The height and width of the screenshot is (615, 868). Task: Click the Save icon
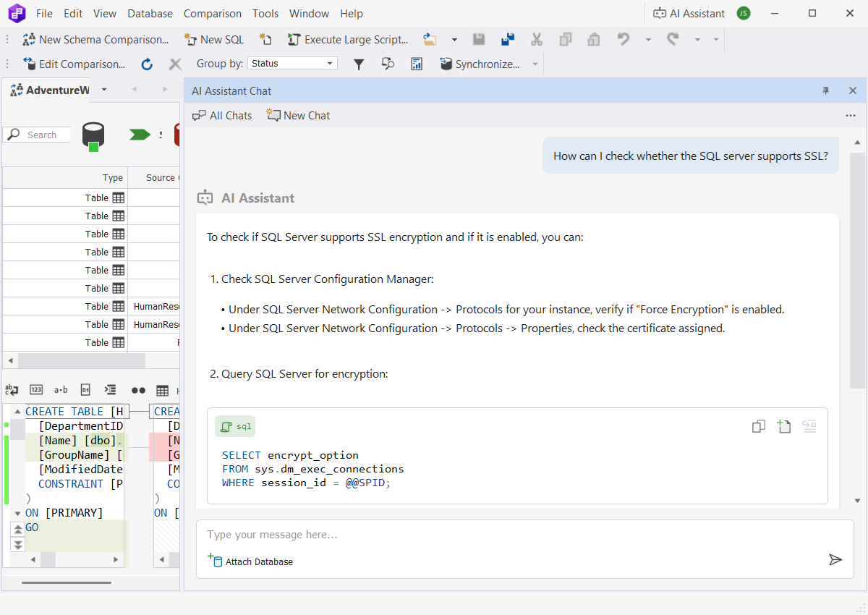479,40
